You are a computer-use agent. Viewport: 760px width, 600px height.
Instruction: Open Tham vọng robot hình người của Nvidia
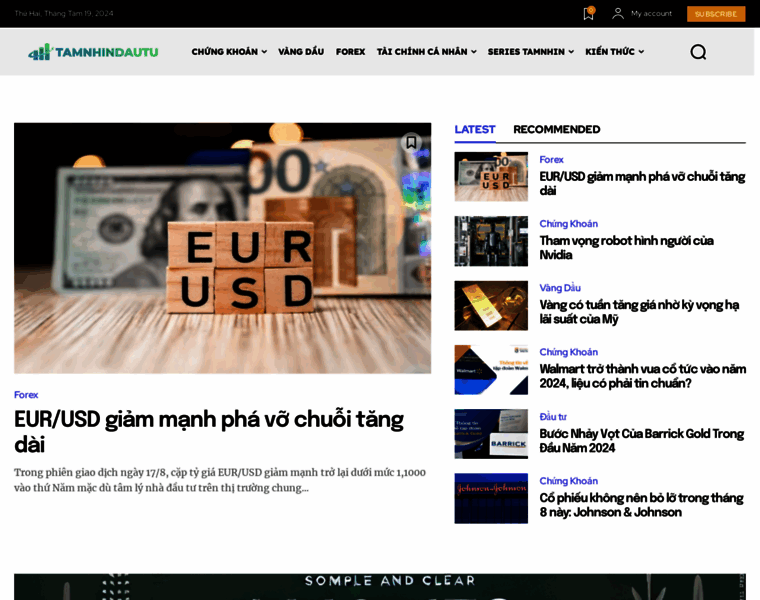(626, 248)
